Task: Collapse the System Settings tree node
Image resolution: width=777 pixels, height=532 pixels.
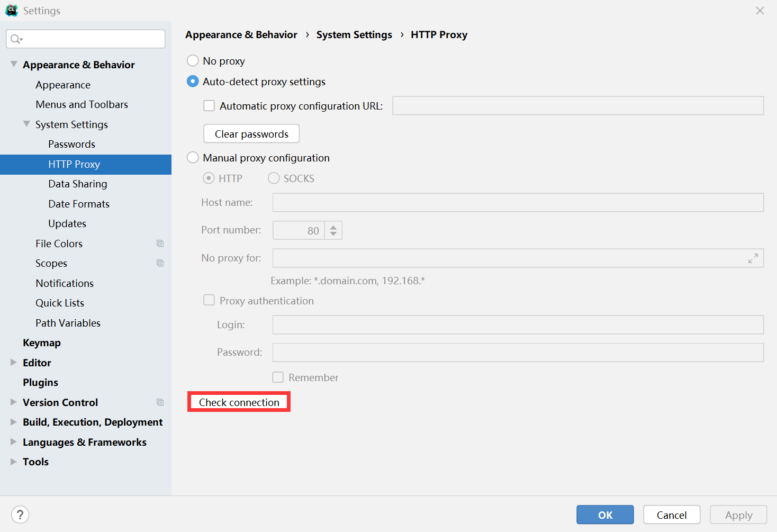Action: (x=26, y=124)
